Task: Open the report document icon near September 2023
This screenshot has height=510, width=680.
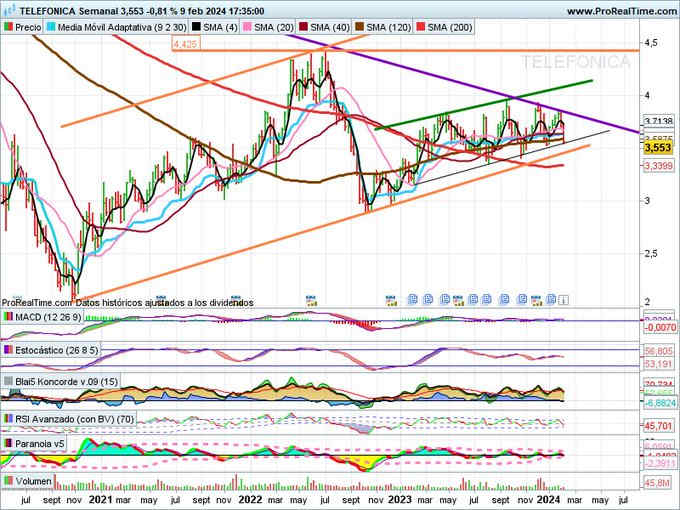Action: coord(504,299)
